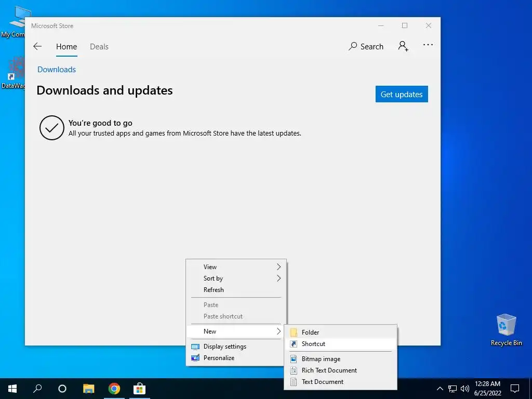The image size is (532, 399).
Task: Click the Microsoft Store taskbar icon
Action: tap(139, 389)
